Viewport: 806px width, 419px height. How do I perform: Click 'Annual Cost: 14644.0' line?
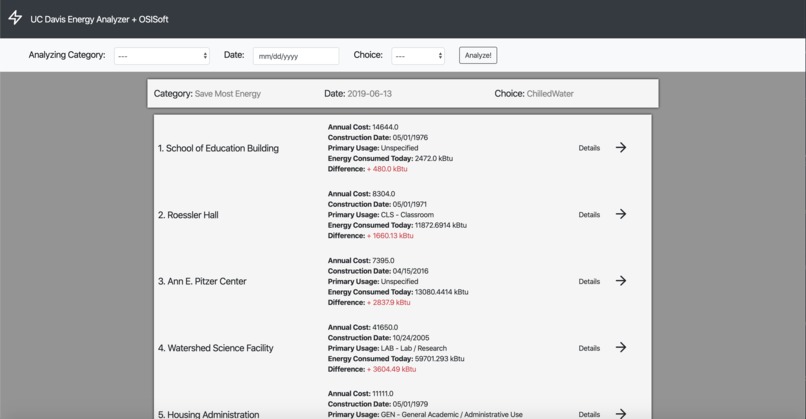pos(363,127)
